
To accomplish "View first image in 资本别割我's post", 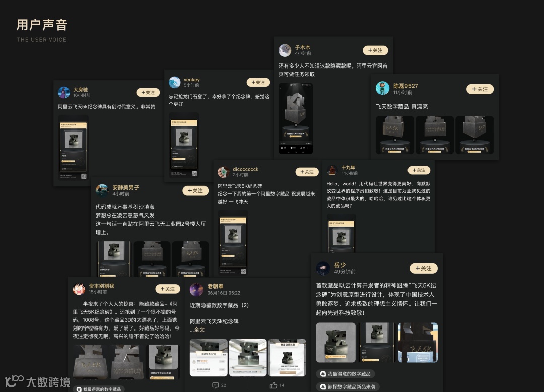I will (x=91, y=362).
